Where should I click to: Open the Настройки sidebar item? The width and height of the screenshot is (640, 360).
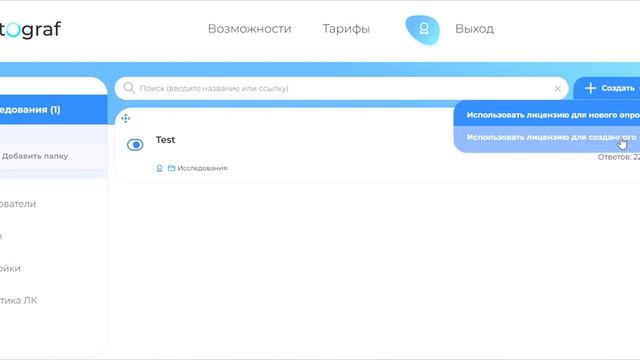click(10, 268)
